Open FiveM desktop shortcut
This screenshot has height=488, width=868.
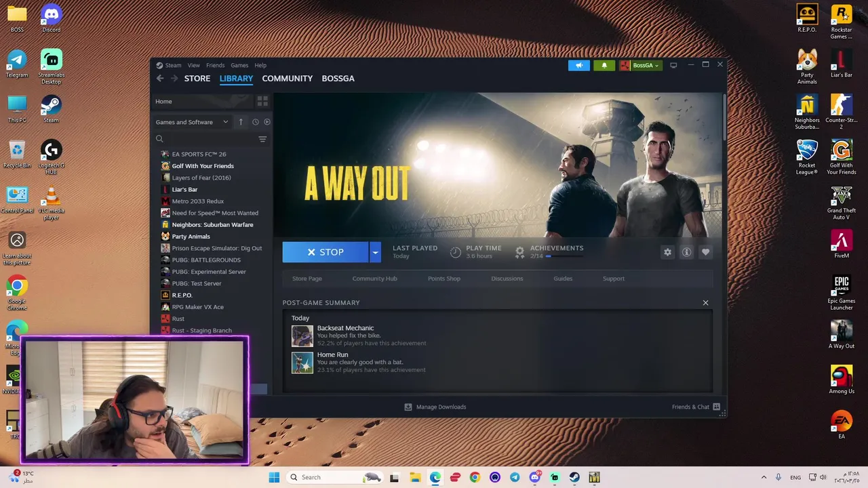[x=842, y=245]
